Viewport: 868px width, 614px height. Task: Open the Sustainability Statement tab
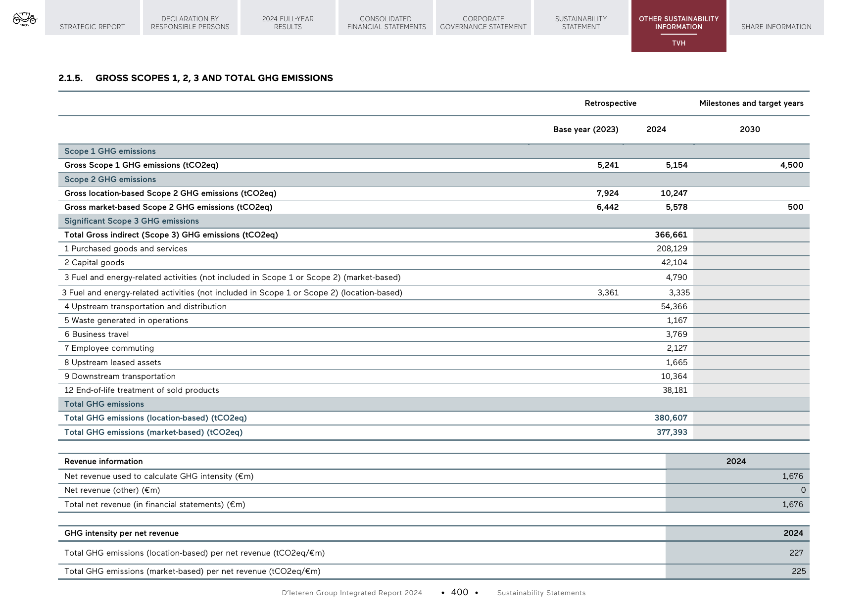coord(581,18)
